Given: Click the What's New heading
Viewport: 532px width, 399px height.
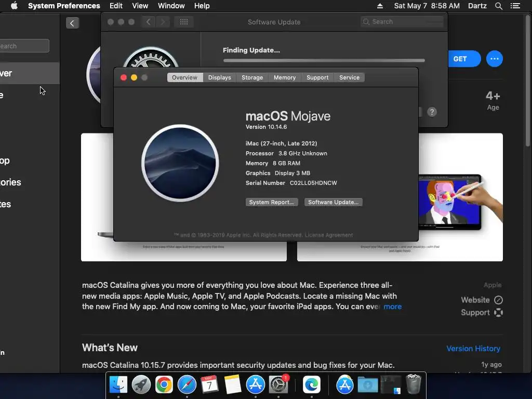Looking at the screenshot, I should tap(110, 348).
